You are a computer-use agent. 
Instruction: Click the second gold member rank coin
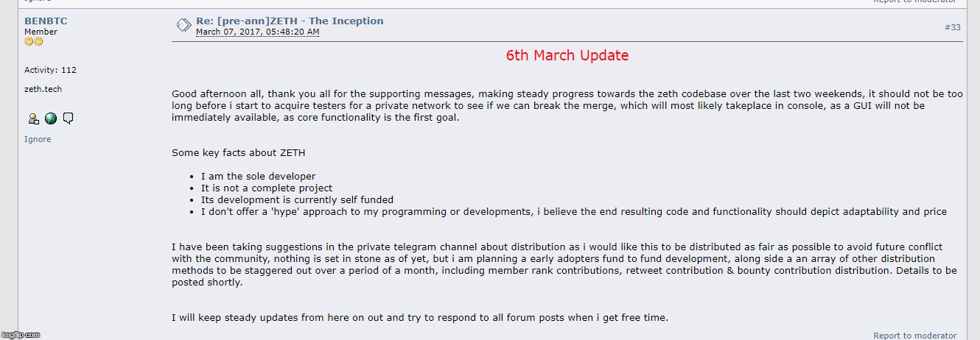coord(38,42)
